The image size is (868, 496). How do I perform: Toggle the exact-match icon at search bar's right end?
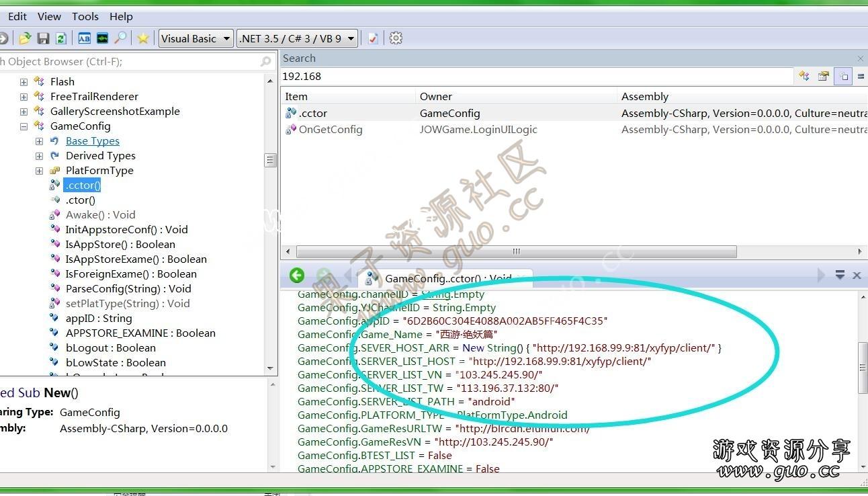[x=861, y=76]
